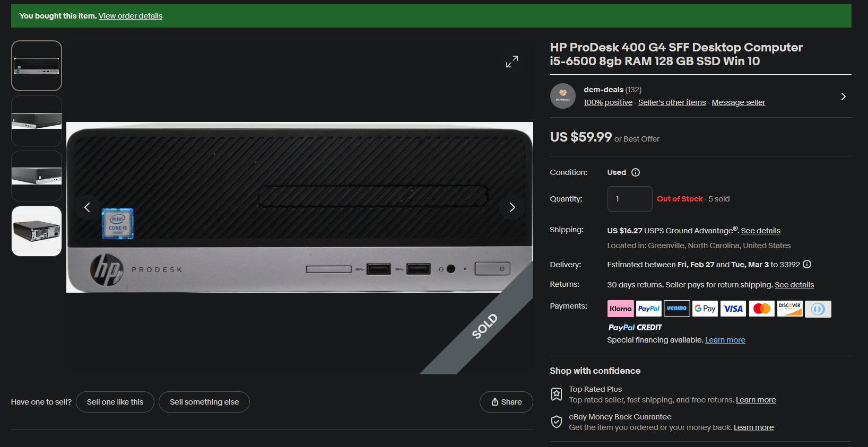Click the Google Pay payment icon
The height and width of the screenshot is (447, 868).
coord(705,309)
